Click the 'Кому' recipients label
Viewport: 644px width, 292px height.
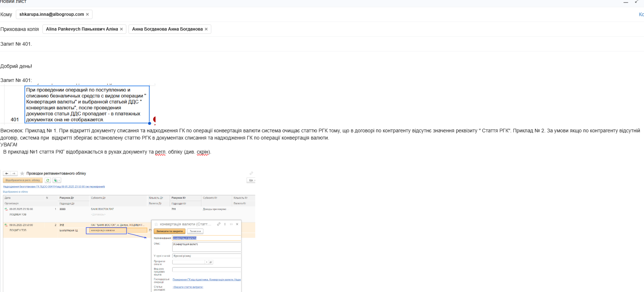click(6, 14)
